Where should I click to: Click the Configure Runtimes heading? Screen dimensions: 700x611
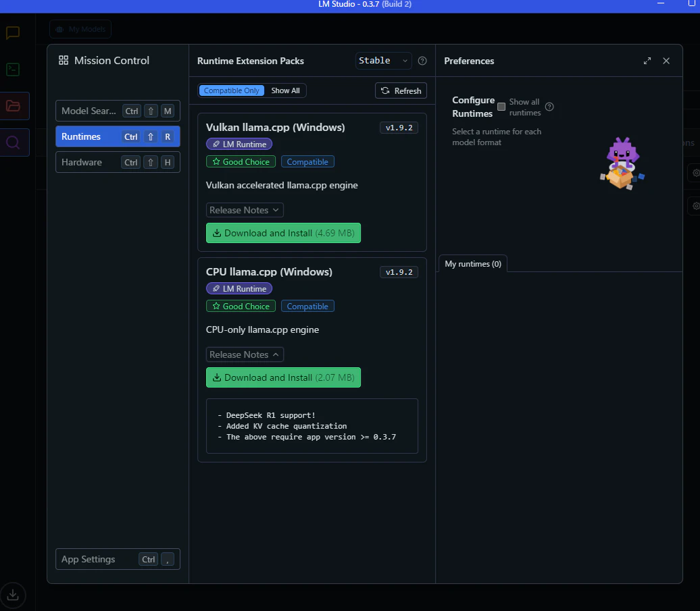coord(473,107)
